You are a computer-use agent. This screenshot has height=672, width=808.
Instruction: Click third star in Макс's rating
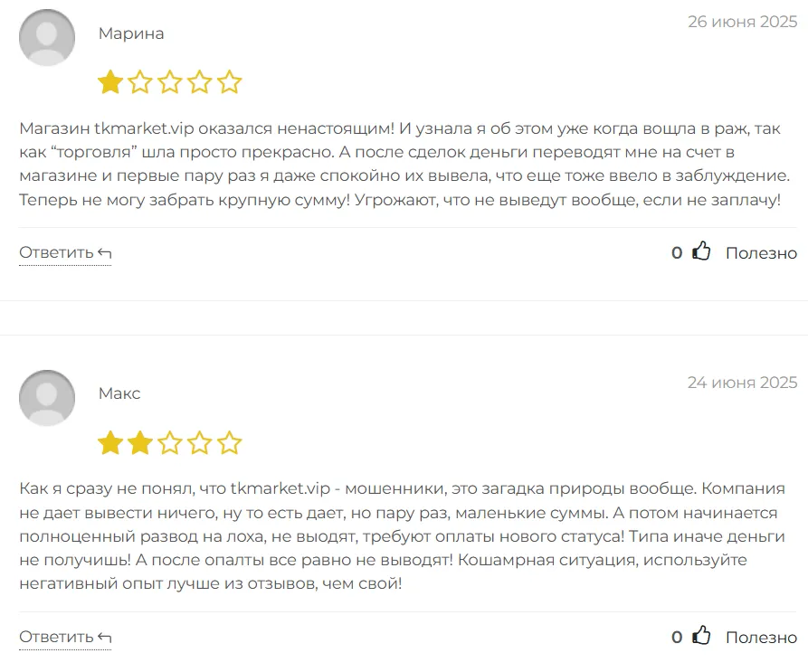tap(170, 443)
